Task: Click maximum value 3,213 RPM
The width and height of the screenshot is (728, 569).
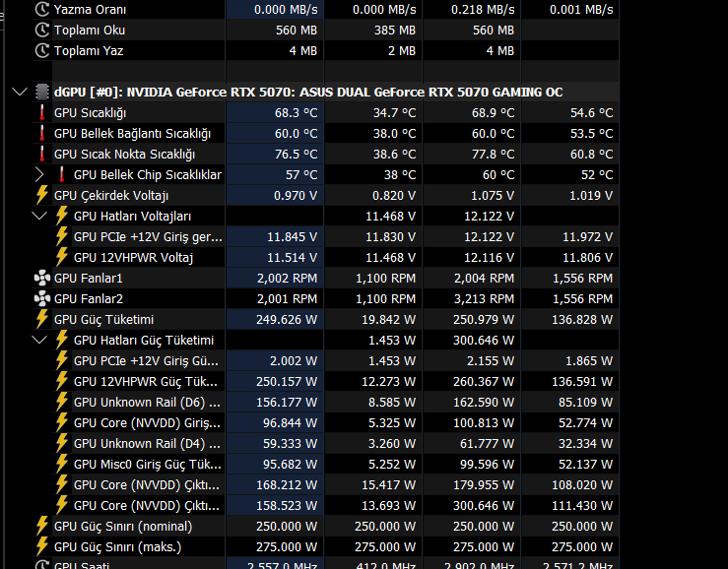Action: coord(484,299)
